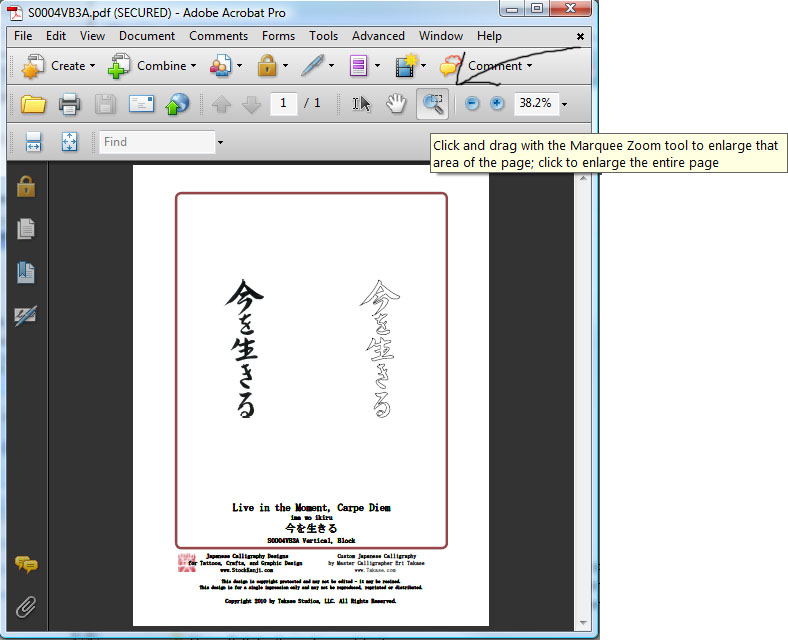Viewport: 788px width, 640px height.
Task: Open the Advanced menu
Action: coord(378,36)
